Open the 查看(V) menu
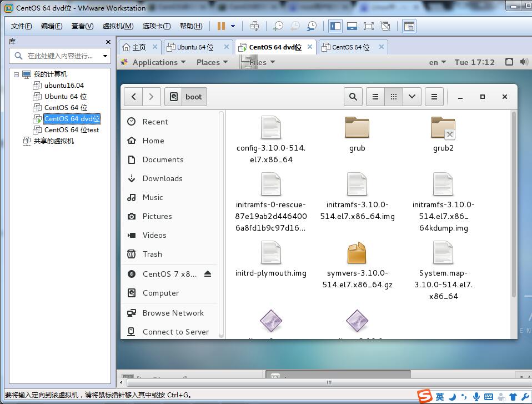532x404 pixels. [x=82, y=26]
